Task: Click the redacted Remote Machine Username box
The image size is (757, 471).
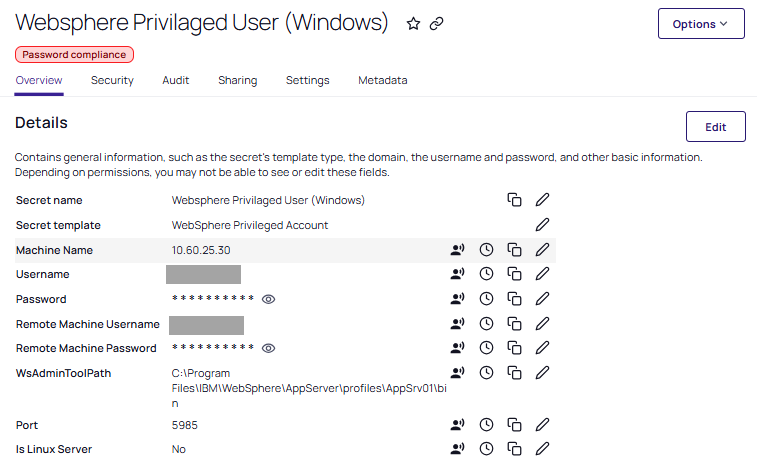Action: pyautogui.click(x=206, y=325)
